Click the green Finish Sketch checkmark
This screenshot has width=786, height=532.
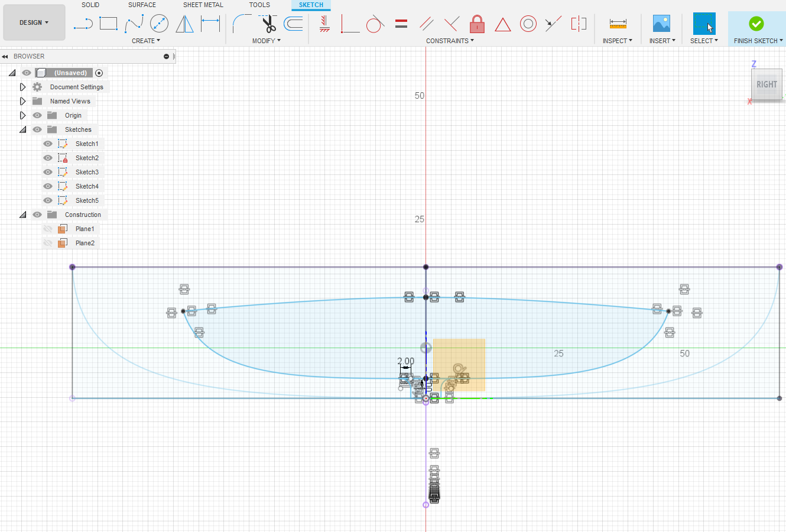(756, 24)
